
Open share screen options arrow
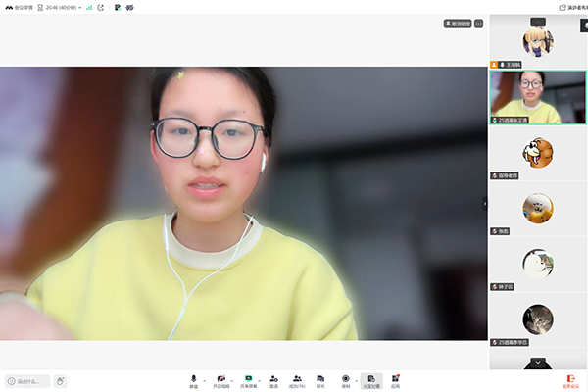(x=259, y=381)
